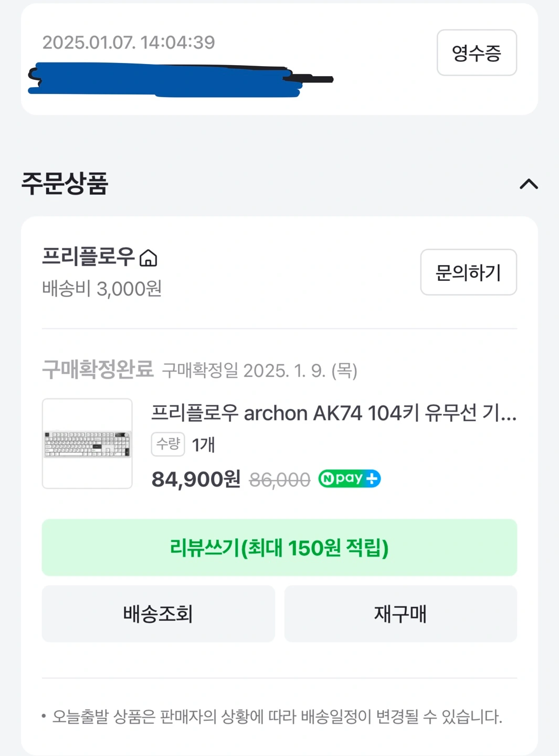
Task: Collapse the 주문상품 section chevron
Action: [529, 184]
